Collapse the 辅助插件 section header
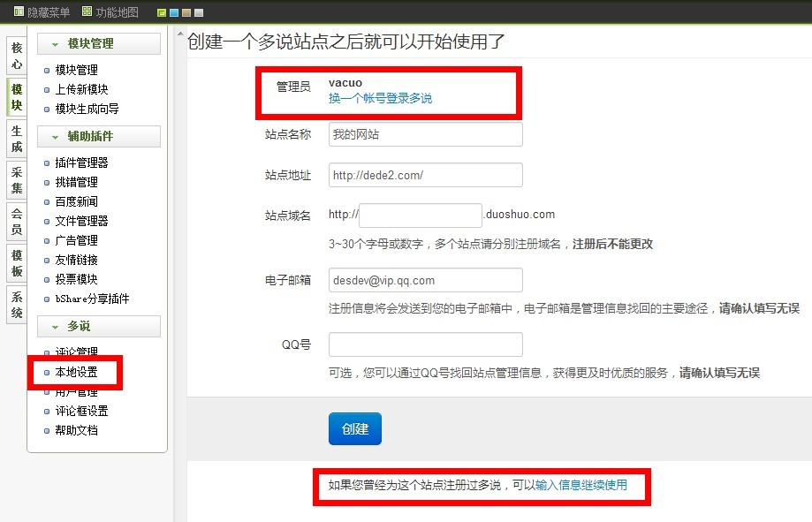Image resolution: width=812 pixels, height=522 pixels. 99,136
